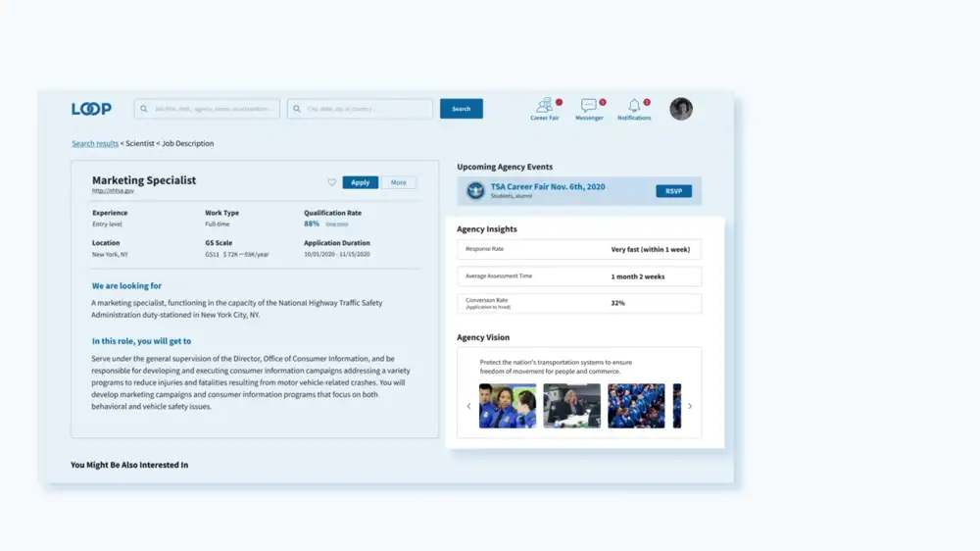Click the user profile avatar
This screenshot has width=980, height=551.
tap(681, 109)
